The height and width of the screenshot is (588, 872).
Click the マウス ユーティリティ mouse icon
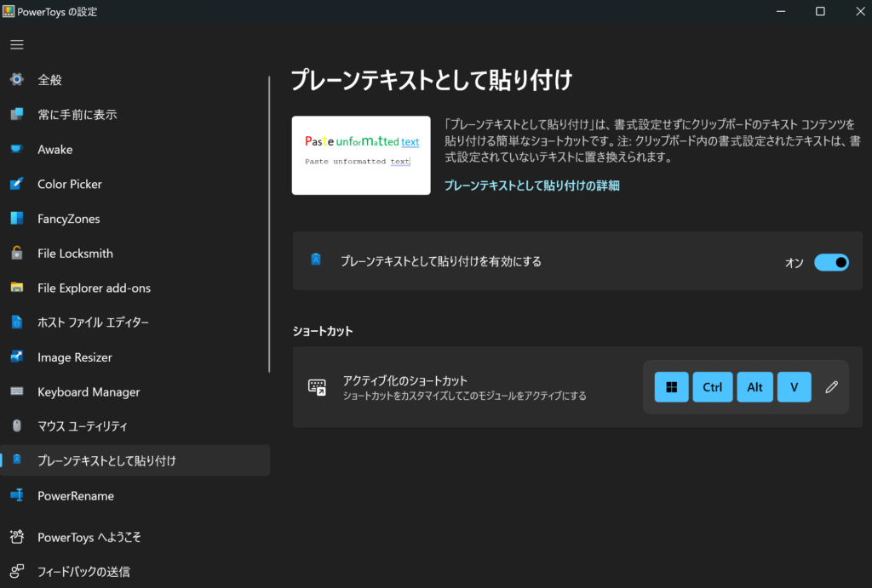click(17, 426)
